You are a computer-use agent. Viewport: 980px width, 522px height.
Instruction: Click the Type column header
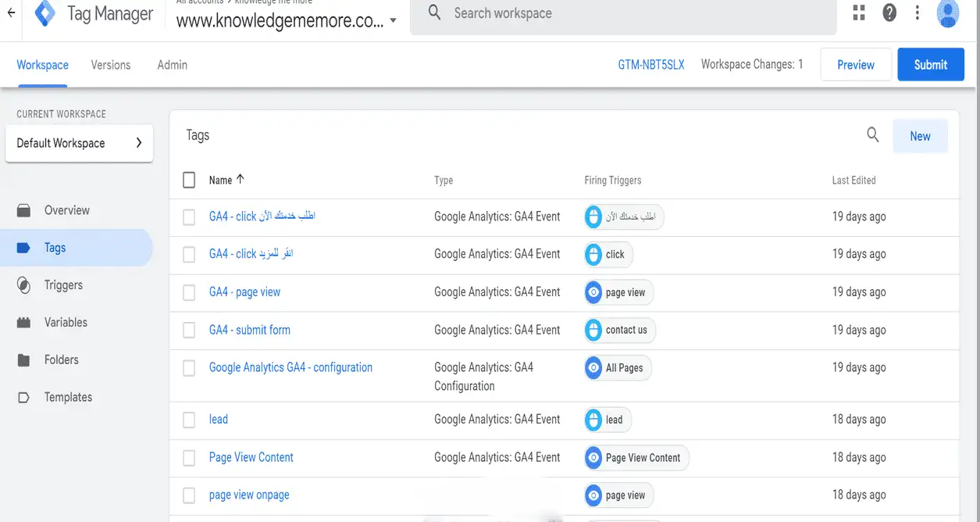coord(444,181)
